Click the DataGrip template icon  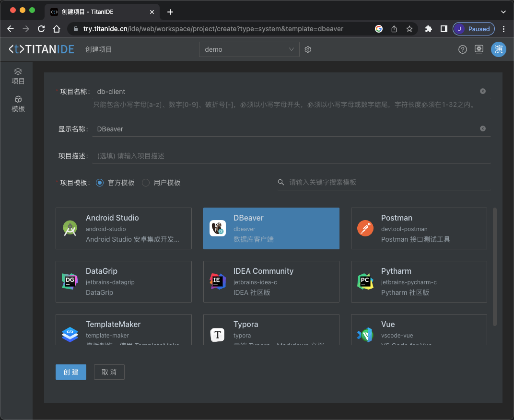click(70, 281)
